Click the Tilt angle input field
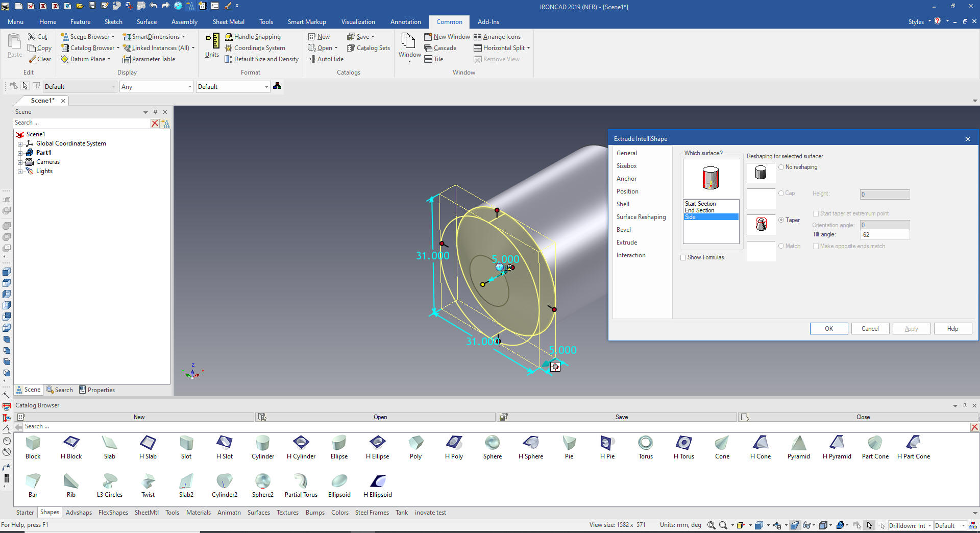 pyautogui.click(x=884, y=235)
